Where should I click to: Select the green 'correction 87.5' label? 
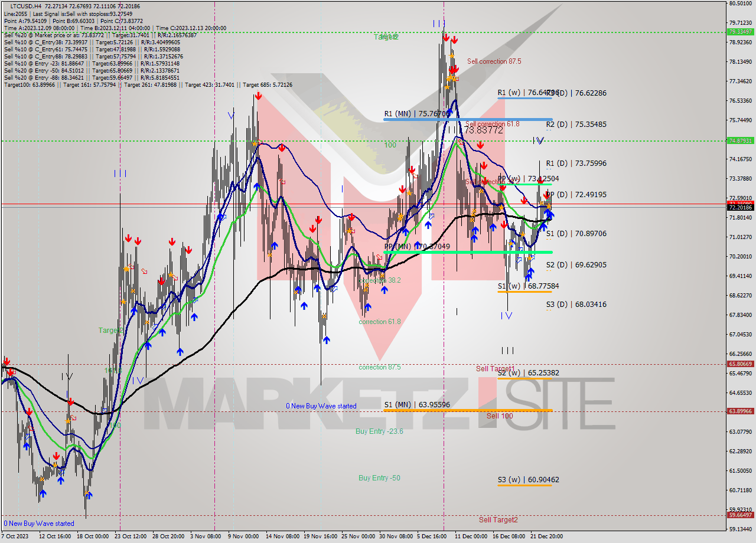click(x=380, y=367)
